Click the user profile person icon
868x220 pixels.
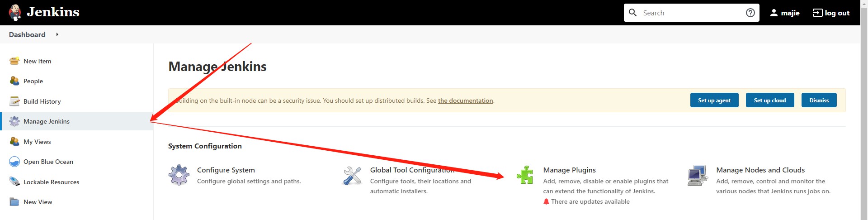tap(774, 13)
